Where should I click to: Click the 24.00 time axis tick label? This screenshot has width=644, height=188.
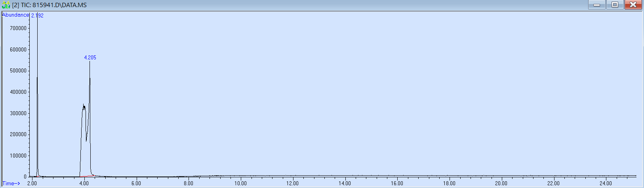click(x=606, y=183)
